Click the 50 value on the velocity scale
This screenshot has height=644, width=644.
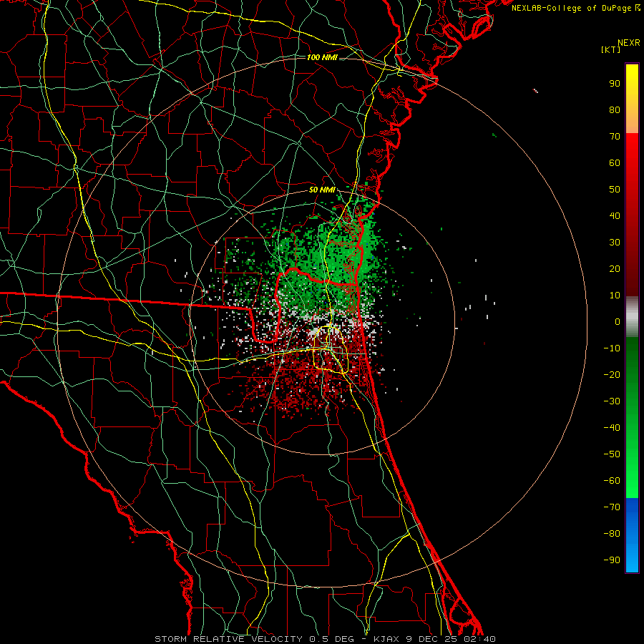[615, 190]
